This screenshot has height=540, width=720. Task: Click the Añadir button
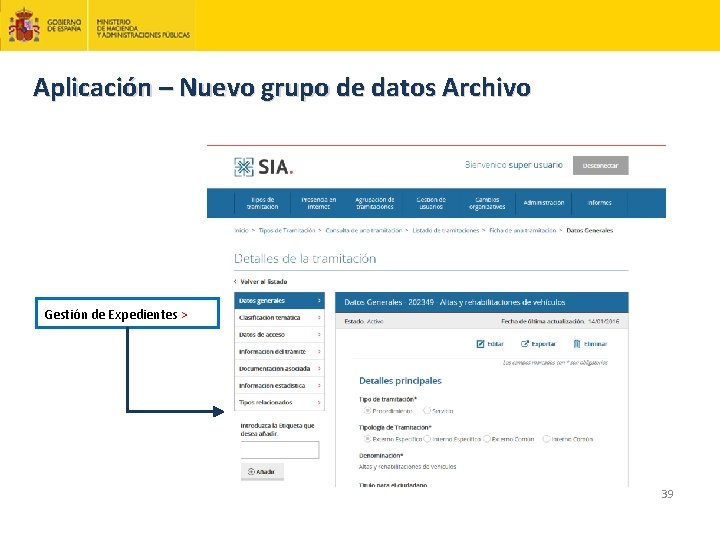pos(262,472)
